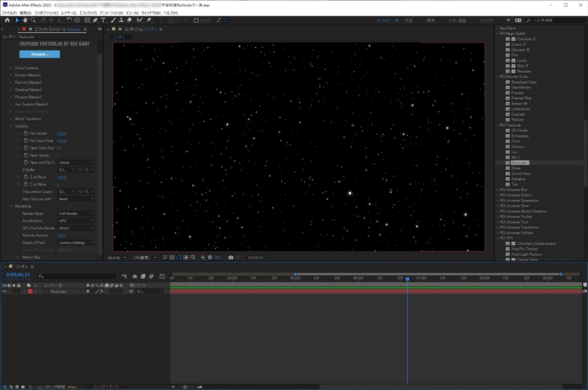This screenshot has height=390, width=588.
Task: Select the Rotation tool icon
Action: click(69, 20)
